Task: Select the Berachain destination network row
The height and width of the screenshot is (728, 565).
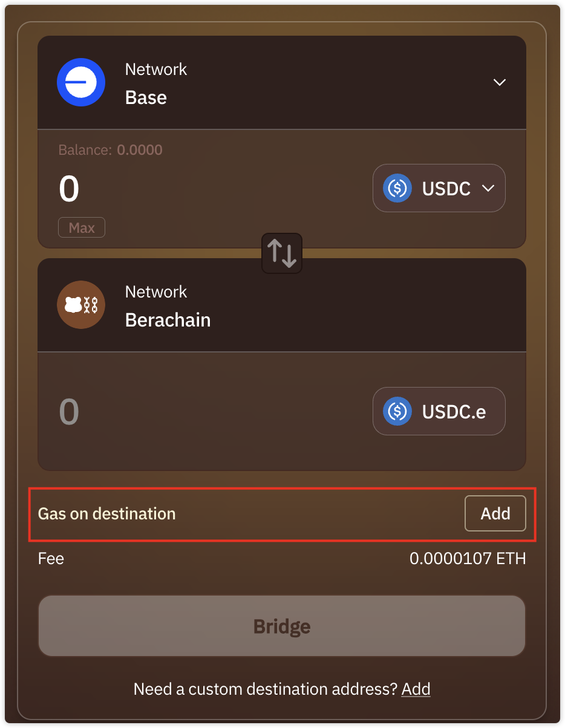Action: click(282, 305)
